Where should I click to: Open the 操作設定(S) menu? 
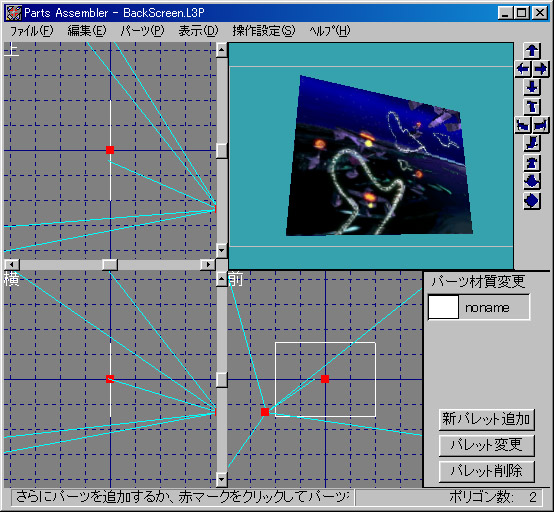click(264, 31)
